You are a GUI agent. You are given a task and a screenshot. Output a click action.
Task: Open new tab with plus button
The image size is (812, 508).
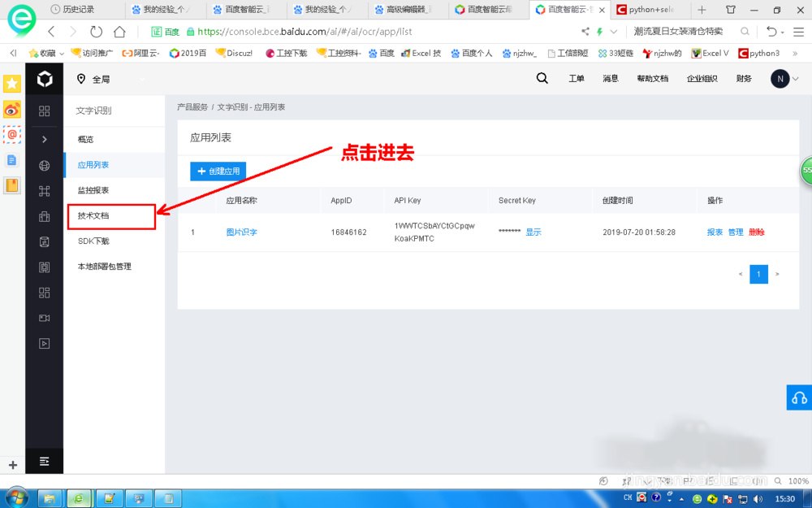[702, 9]
